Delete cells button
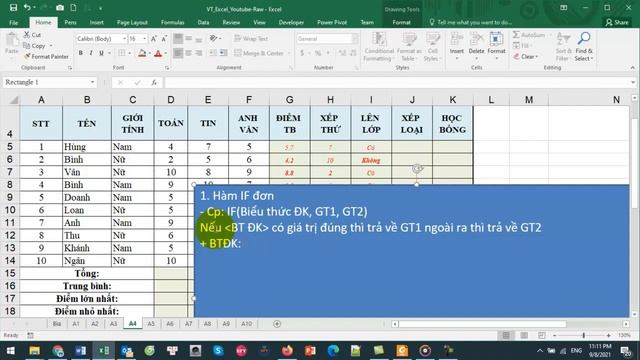 476,47
